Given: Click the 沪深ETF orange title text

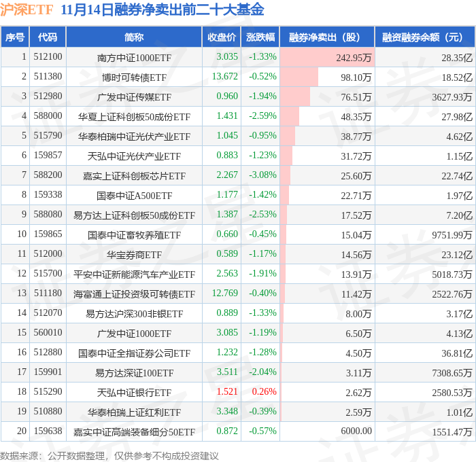Looking at the screenshot, I should 27,10.
